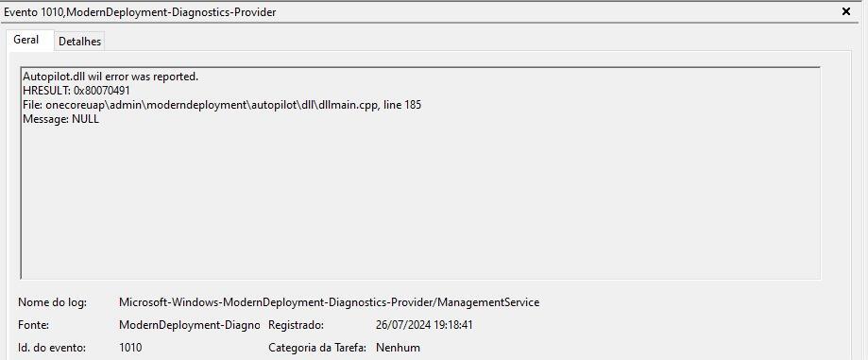Click the 'Id. do evento:' label
The image size is (868, 360).
[52, 348]
